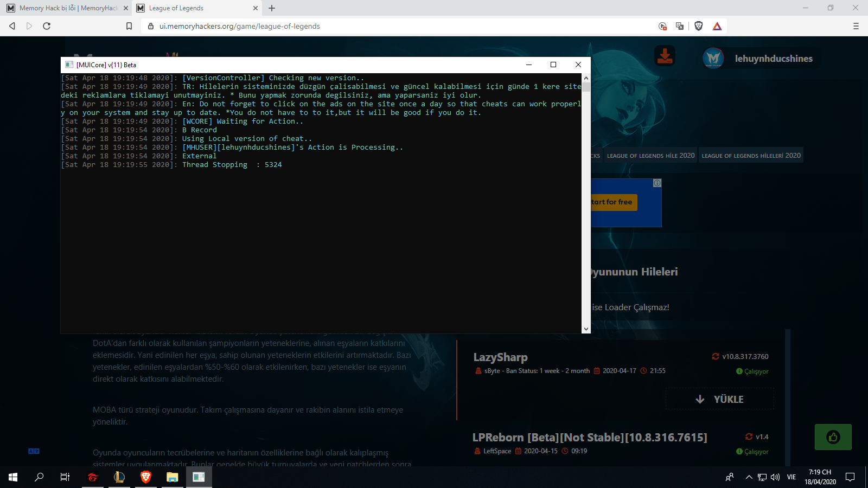This screenshot has height=488, width=868.
Task: Click the Start for free ad button
Action: [614, 202]
